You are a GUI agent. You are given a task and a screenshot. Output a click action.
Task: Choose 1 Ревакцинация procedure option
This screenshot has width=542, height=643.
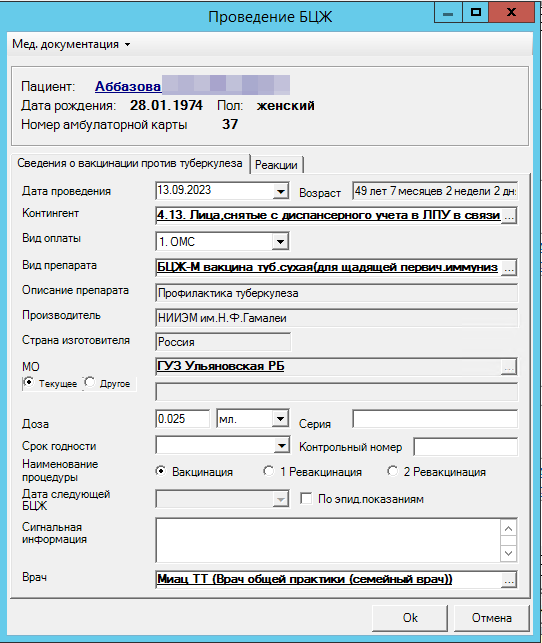pyautogui.click(x=269, y=471)
